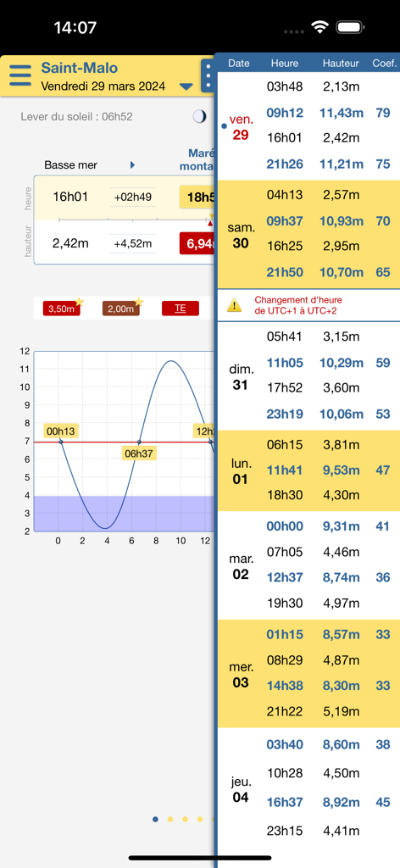Tap the UTC change warning triangle icon
This screenshot has height=868, width=400.
click(235, 305)
